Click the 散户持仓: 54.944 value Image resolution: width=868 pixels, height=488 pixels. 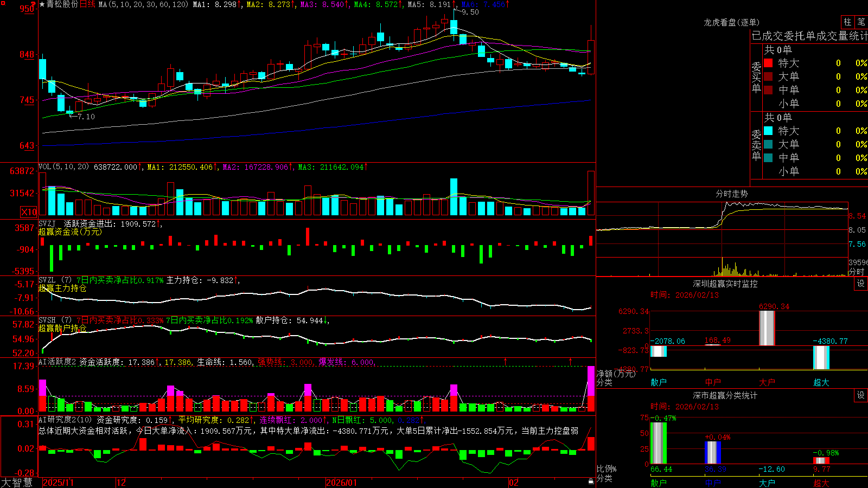pyautogui.click(x=290, y=320)
